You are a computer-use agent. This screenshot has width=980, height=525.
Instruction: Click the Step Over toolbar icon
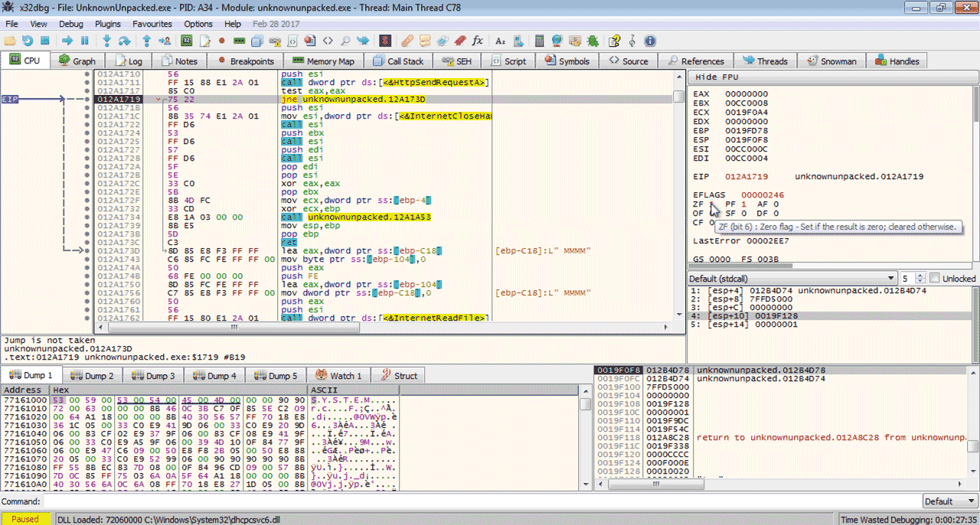(125, 41)
